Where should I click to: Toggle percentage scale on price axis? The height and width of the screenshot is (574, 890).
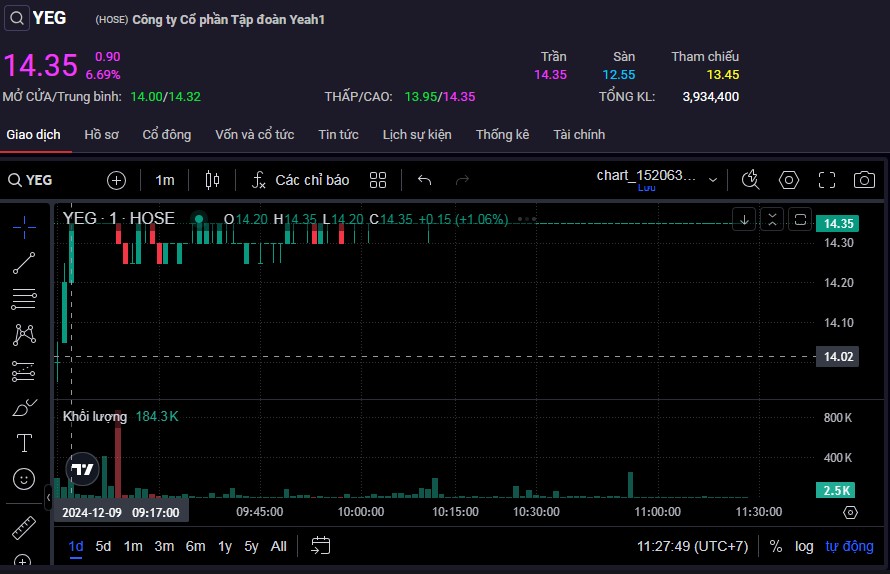point(776,546)
